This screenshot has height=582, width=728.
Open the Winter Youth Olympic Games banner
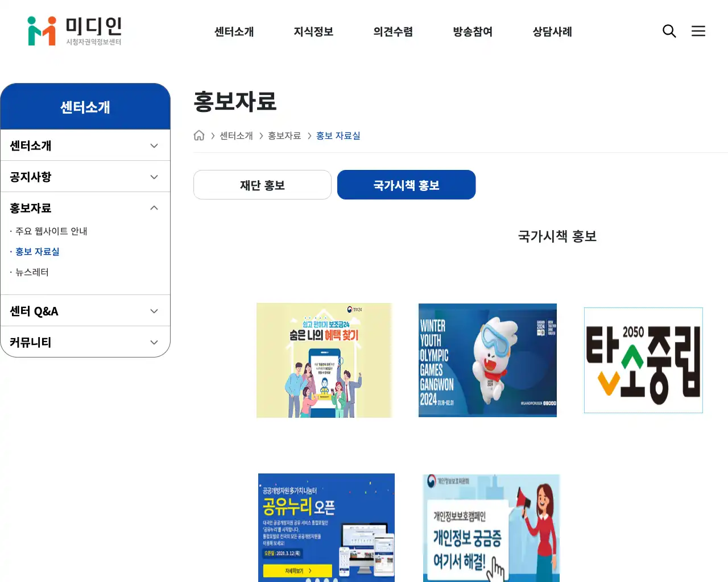point(487,360)
